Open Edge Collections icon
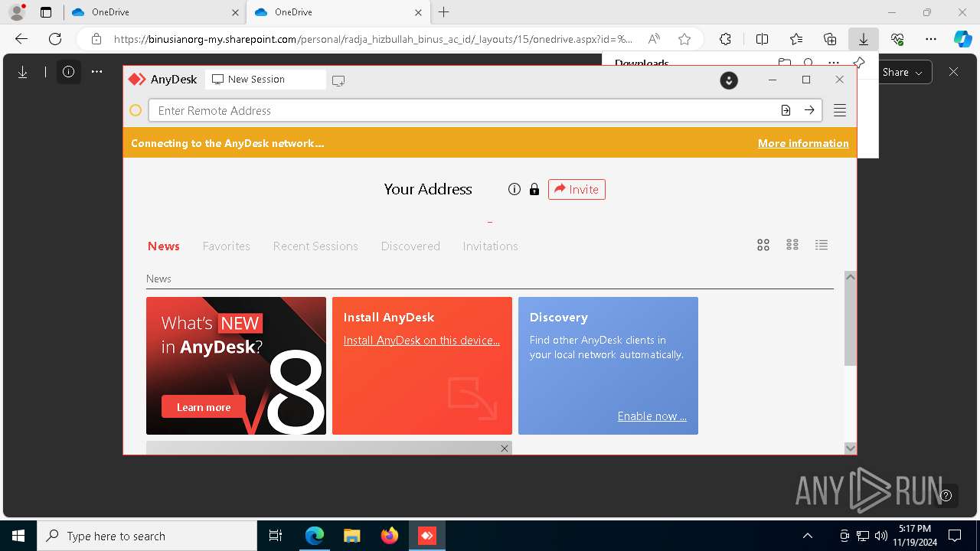This screenshot has width=980, height=551. [x=830, y=39]
